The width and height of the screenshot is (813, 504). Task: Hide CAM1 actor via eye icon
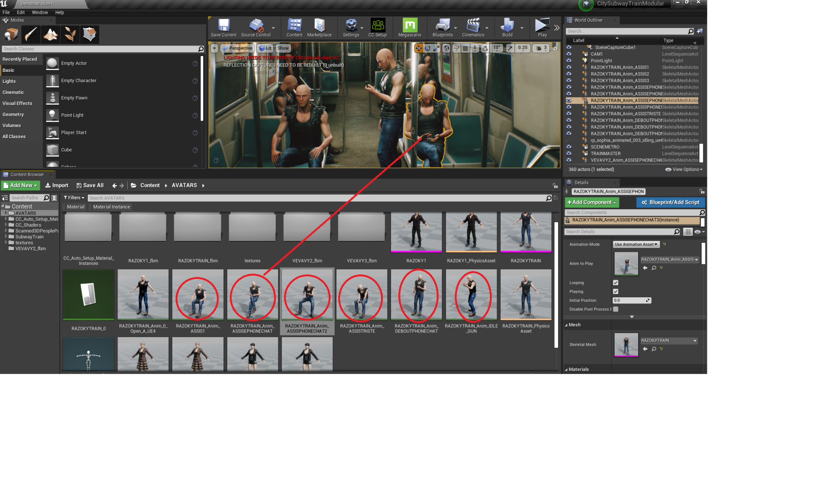pyautogui.click(x=569, y=54)
